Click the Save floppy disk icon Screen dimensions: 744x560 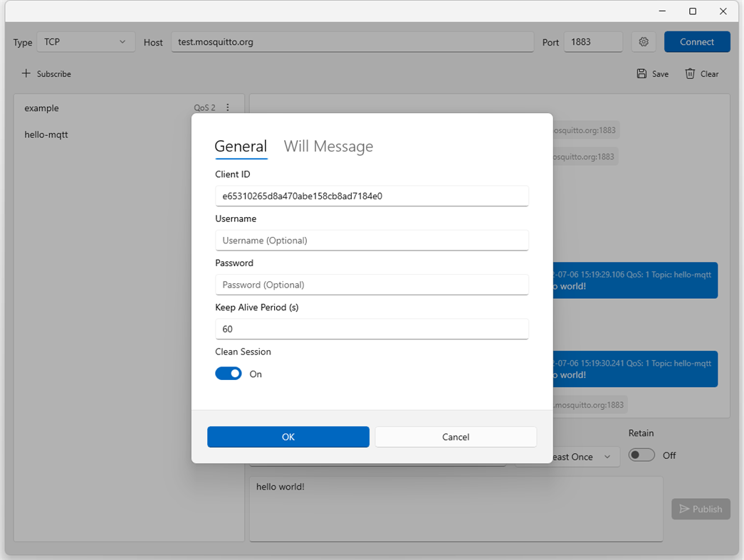[x=641, y=73]
